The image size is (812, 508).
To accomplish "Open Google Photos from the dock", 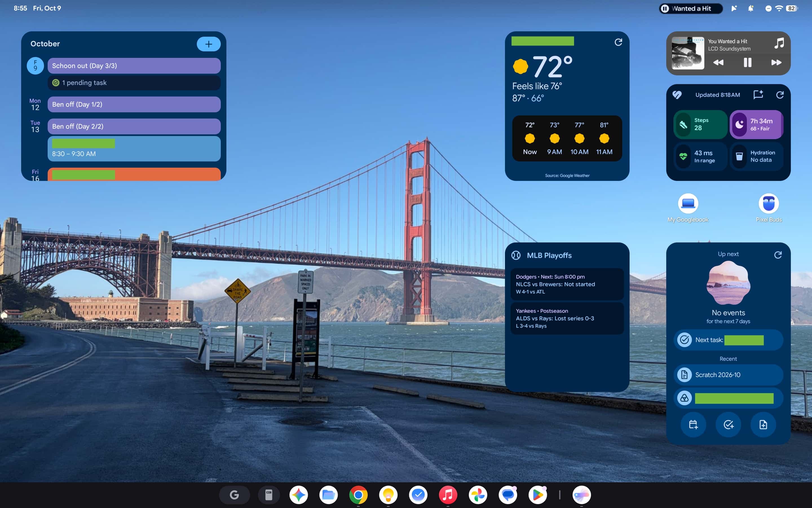I will (478, 494).
